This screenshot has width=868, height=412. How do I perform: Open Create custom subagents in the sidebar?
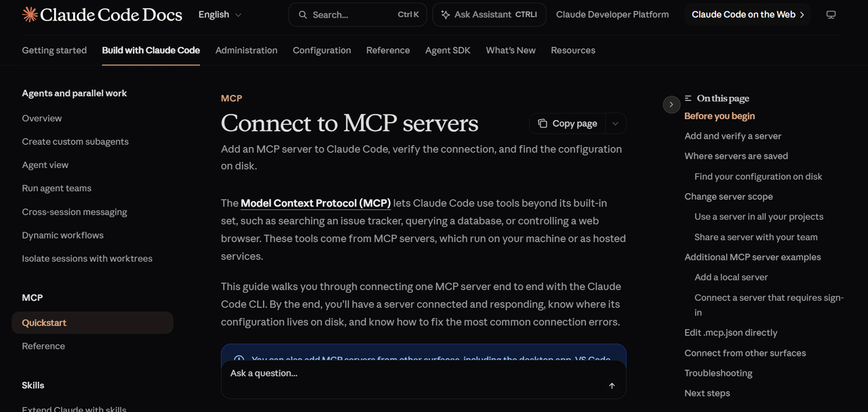(x=75, y=142)
